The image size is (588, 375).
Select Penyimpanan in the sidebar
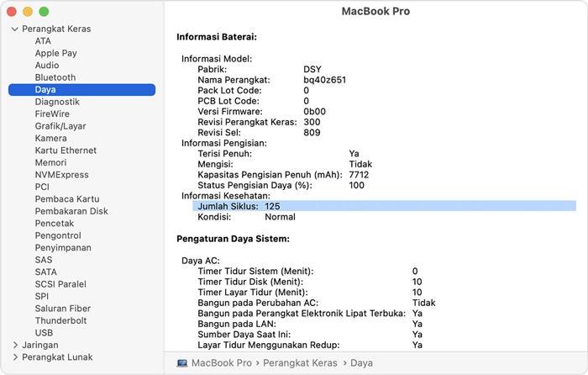point(63,248)
